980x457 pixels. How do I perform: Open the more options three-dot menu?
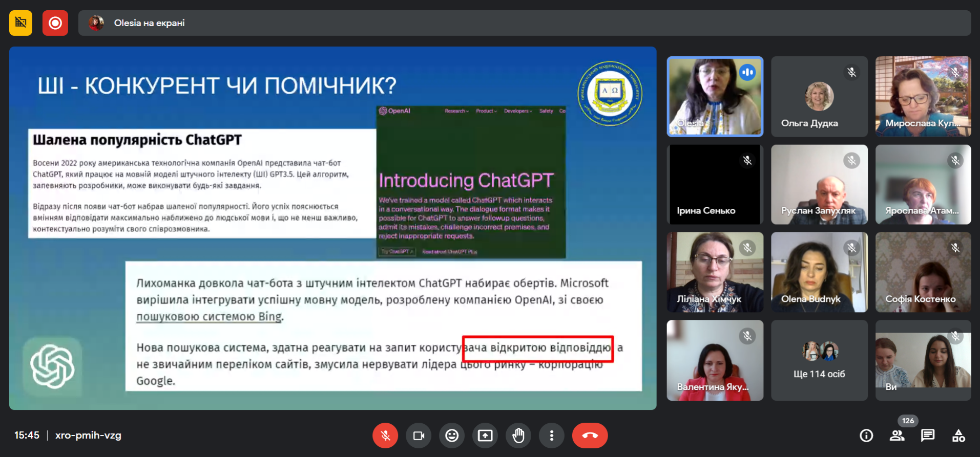(551, 436)
